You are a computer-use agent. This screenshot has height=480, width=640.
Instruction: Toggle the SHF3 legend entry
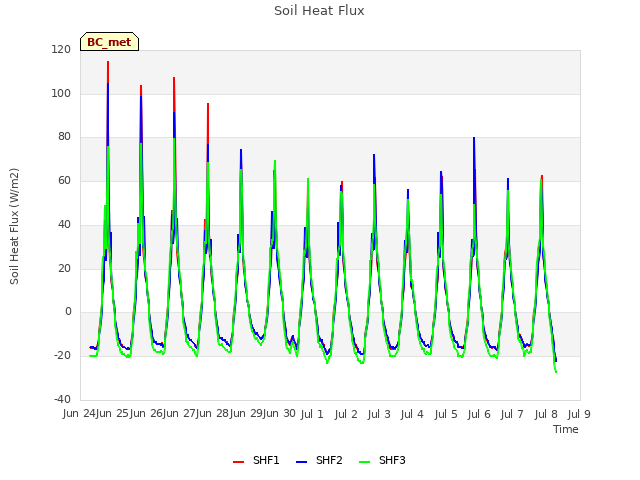382,460
